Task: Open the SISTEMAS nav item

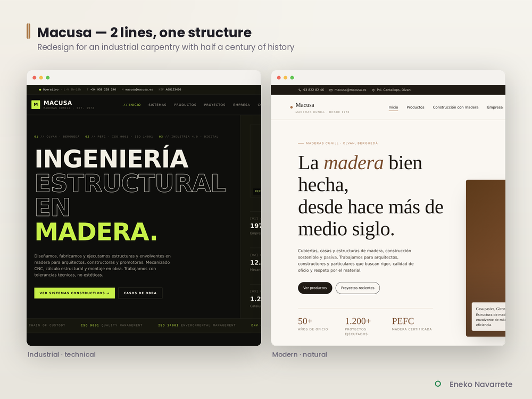Action: pos(157,105)
